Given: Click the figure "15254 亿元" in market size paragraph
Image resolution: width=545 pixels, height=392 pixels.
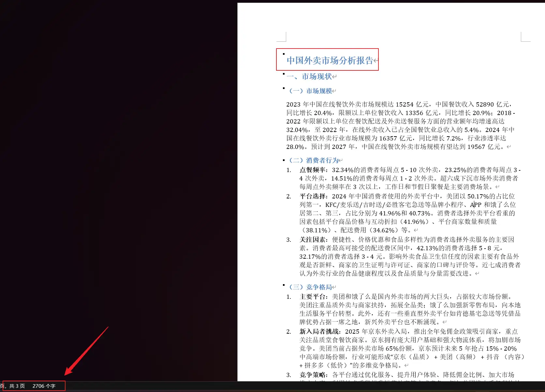Looking at the screenshot, I should coord(412,104).
